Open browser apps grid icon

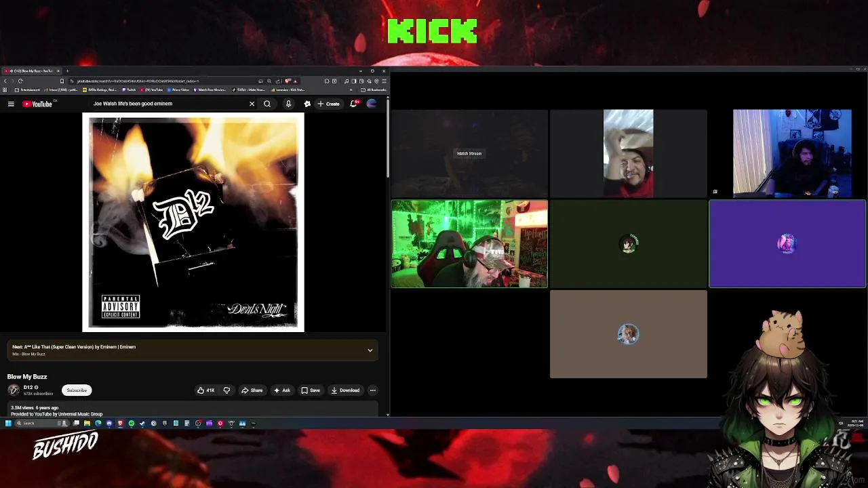pyautogui.click(x=5, y=89)
